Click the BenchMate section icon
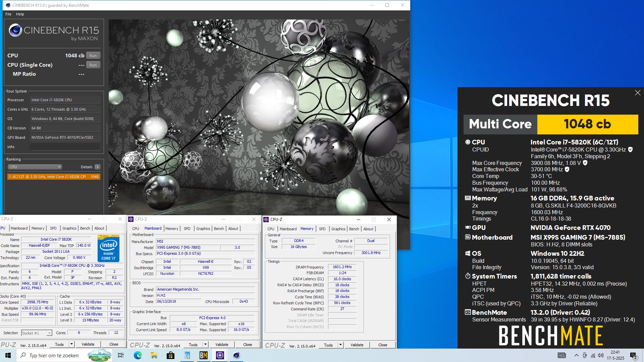The width and height of the screenshot is (644, 362). click(x=468, y=312)
